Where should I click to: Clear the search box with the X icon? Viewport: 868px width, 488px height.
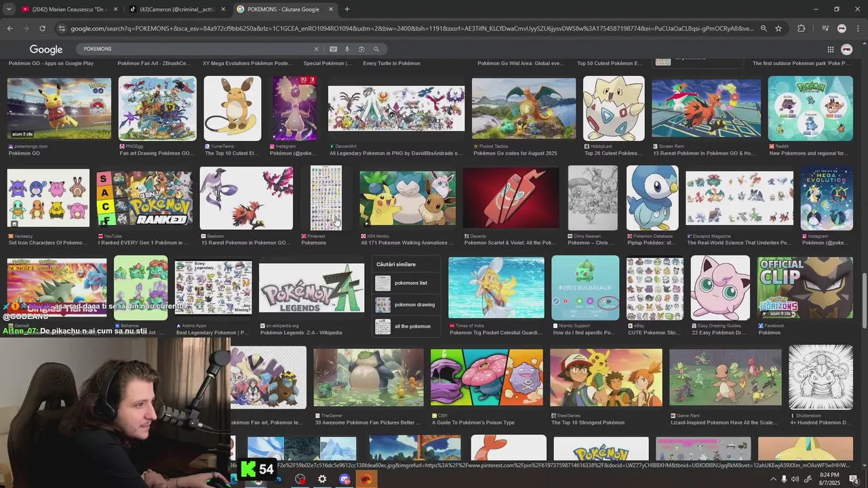coord(316,49)
